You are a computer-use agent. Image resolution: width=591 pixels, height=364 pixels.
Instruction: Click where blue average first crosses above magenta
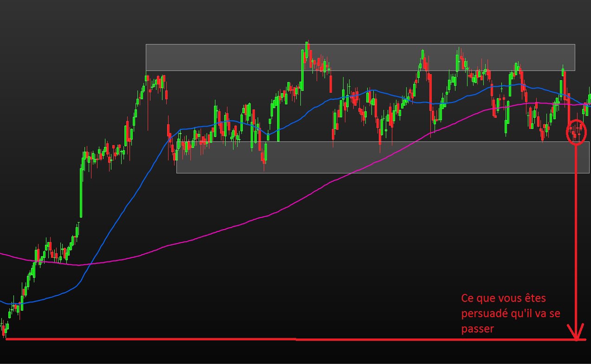tap(91, 264)
